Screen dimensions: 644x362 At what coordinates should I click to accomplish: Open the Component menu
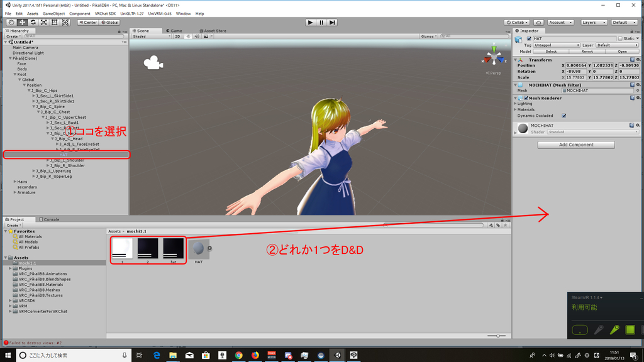[80, 14]
